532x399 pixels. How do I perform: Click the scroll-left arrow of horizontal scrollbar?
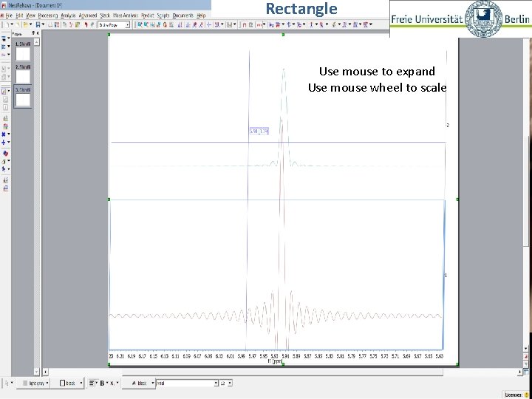45,372
